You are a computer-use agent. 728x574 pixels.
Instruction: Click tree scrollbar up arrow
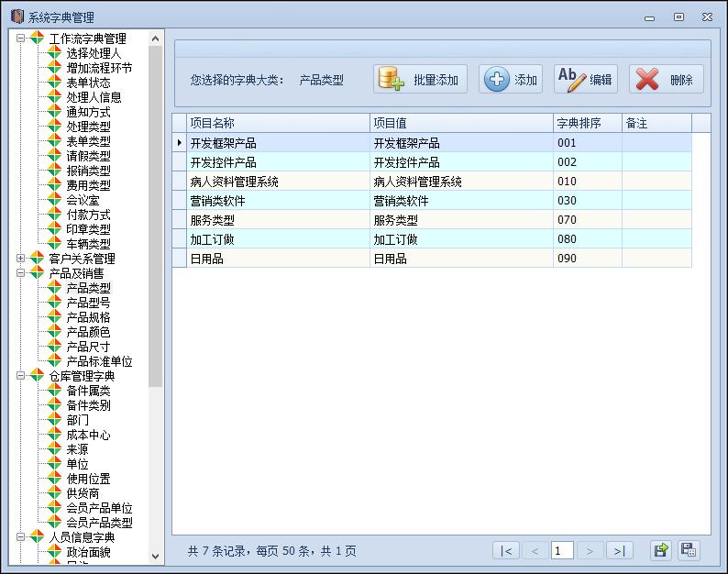coord(156,39)
